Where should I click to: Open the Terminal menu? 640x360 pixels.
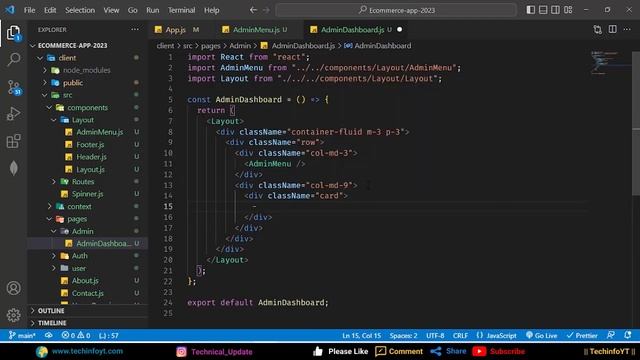(x=181, y=10)
